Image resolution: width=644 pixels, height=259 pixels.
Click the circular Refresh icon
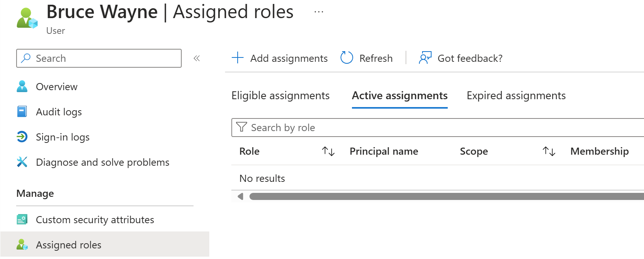pyautogui.click(x=346, y=58)
